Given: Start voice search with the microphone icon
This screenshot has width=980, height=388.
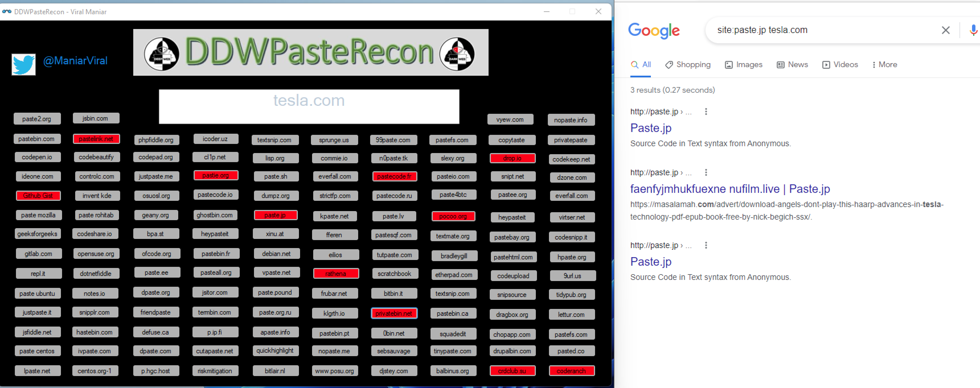Looking at the screenshot, I should pos(973,30).
